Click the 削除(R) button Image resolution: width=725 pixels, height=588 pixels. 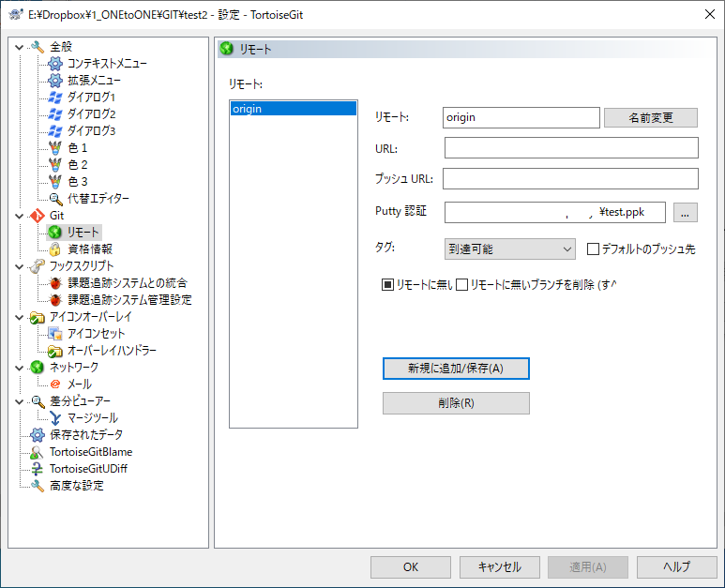click(x=456, y=403)
